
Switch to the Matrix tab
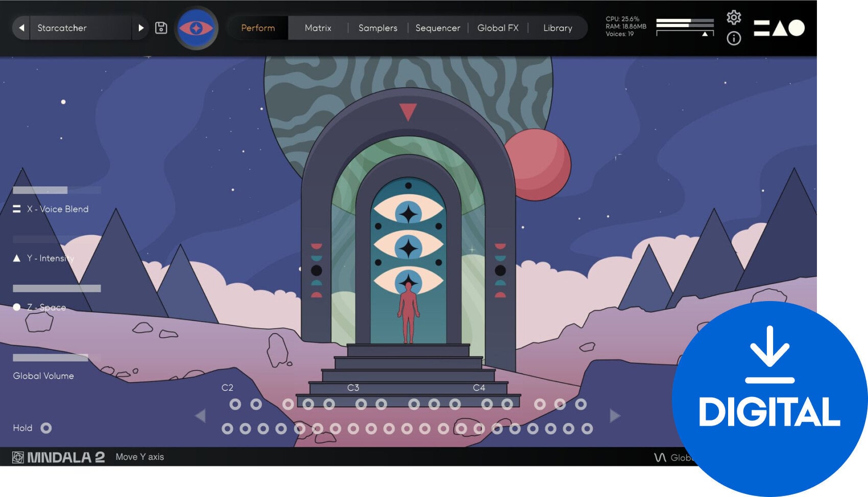point(318,28)
